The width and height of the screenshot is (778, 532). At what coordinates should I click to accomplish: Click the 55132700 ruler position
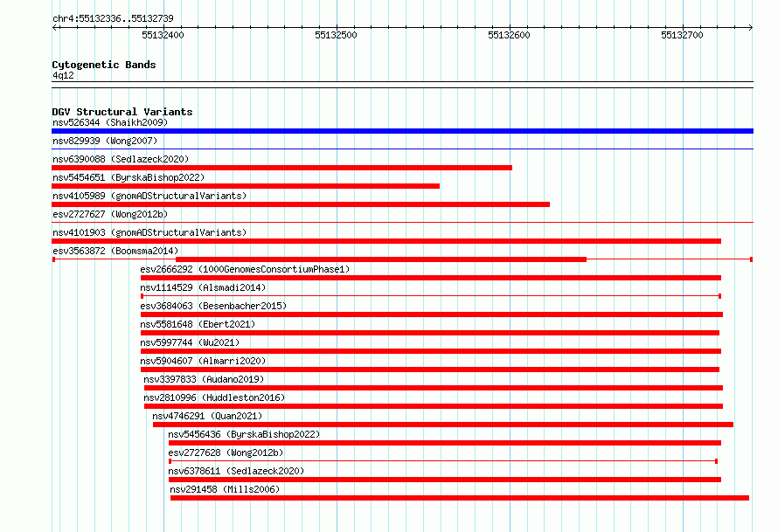coord(682,35)
